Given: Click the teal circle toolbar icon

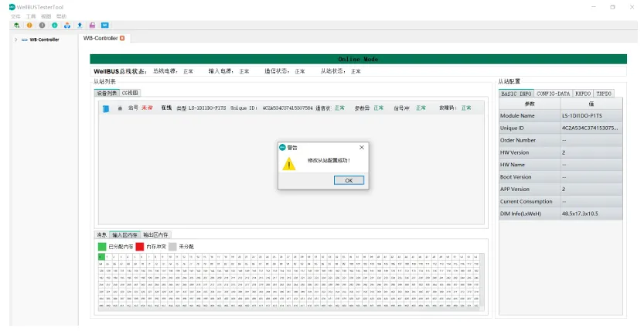Looking at the screenshot, I should [55, 25].
